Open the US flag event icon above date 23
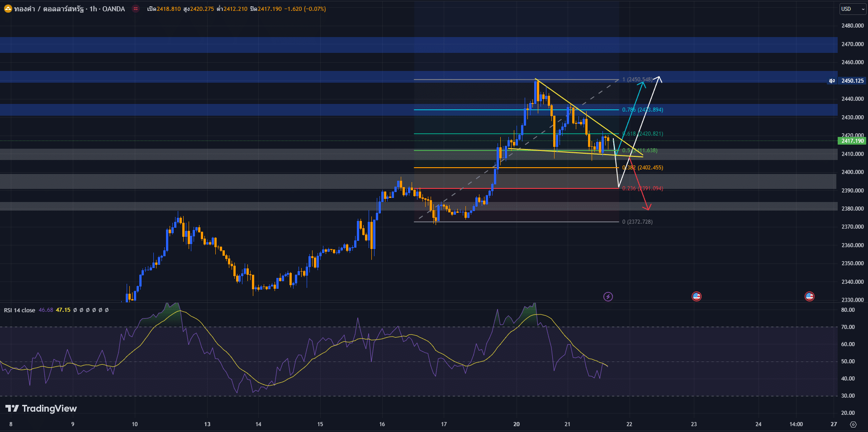868x432 pixels. click(696, 296)
